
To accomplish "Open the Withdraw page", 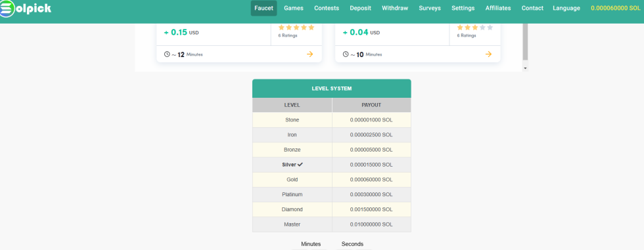I will (x=395, y=8).
